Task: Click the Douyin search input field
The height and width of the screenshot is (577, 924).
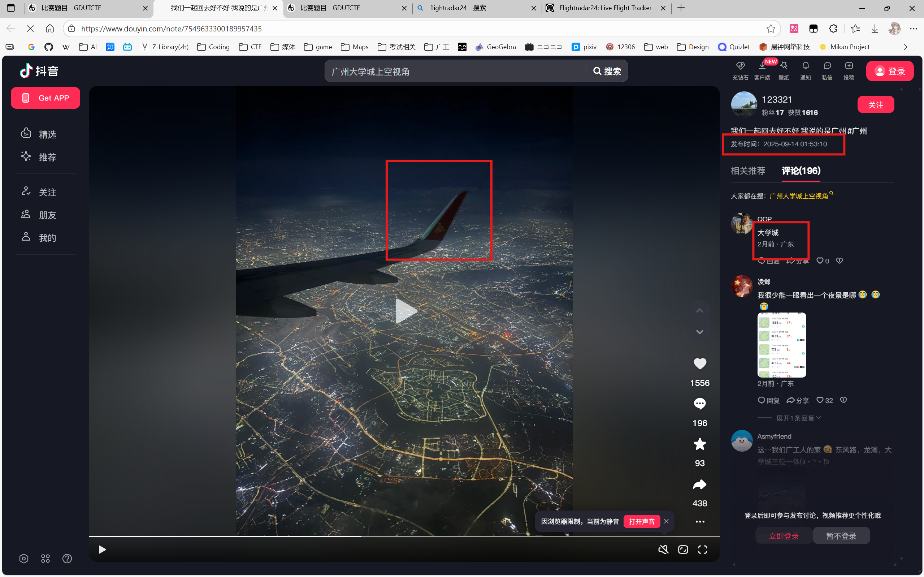Action: (x=454, y=72)
